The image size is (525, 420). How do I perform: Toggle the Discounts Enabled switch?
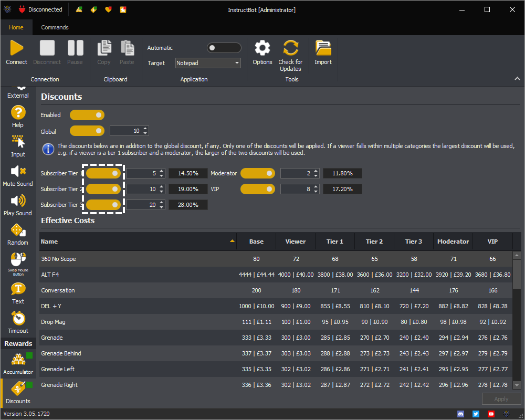(87, 115)
